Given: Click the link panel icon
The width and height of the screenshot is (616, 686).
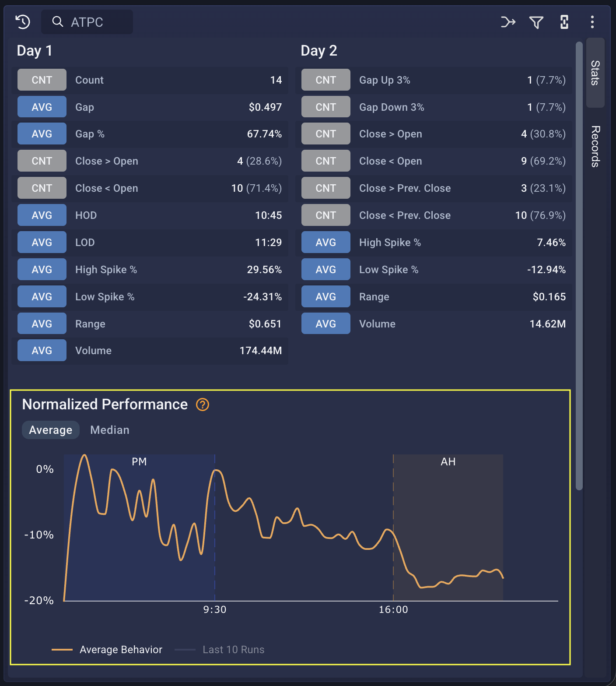Looking at the screenshot, I should (x=564, y=21).
